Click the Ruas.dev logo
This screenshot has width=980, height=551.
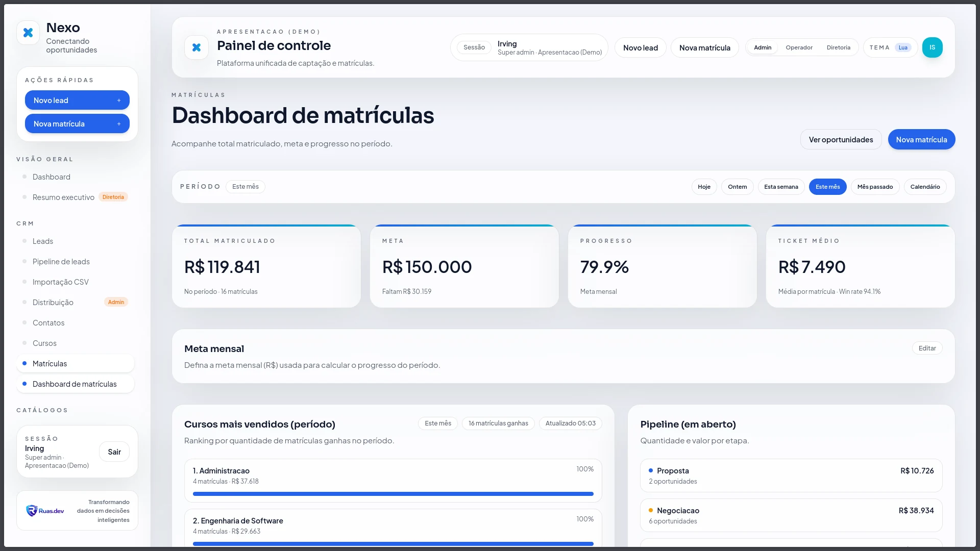click(x=45, y=511)
